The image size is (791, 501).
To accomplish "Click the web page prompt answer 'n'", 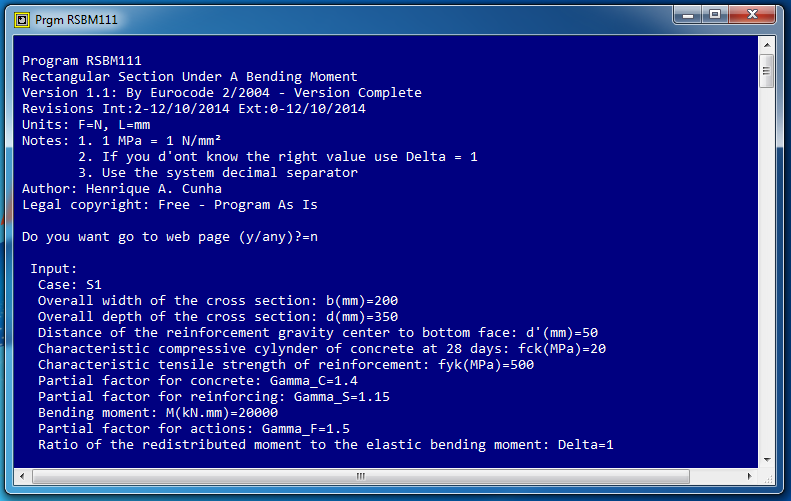I will 314,237.
